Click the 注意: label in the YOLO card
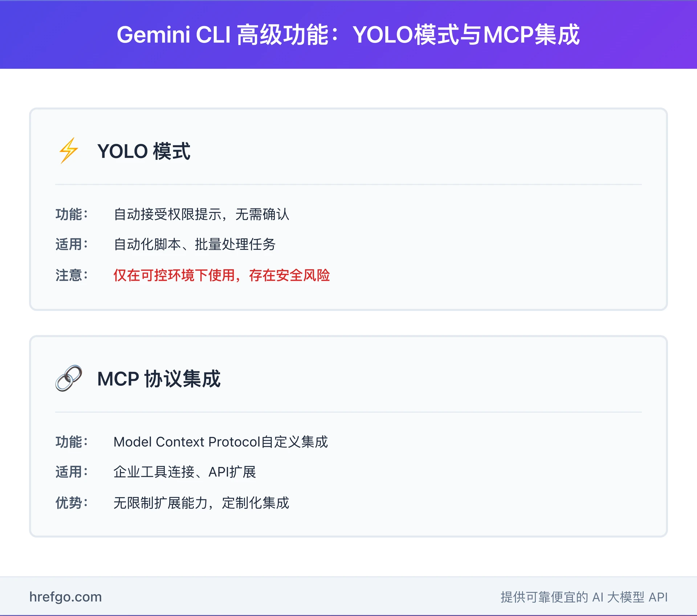697x616 pixels. [x=72, y=275]
